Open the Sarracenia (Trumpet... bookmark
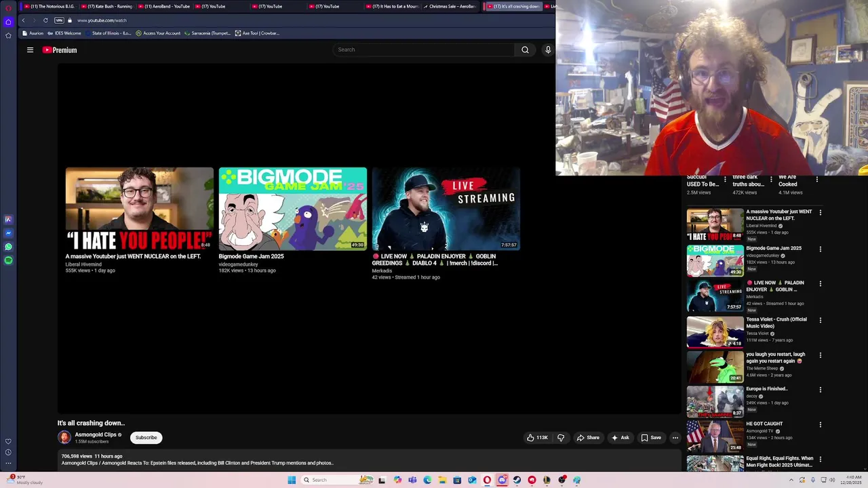The image size is (868, 488). [x=208, y=33]
